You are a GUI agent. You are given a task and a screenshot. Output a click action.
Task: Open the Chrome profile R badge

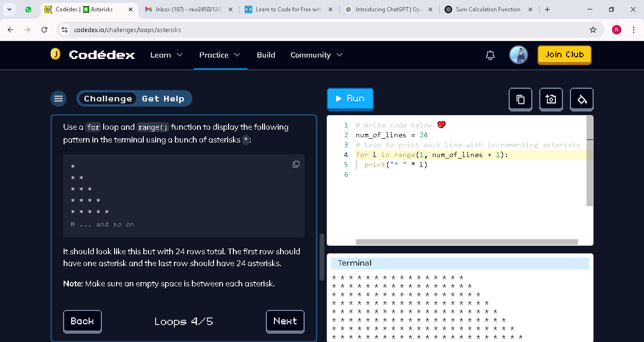coord(617,30)
